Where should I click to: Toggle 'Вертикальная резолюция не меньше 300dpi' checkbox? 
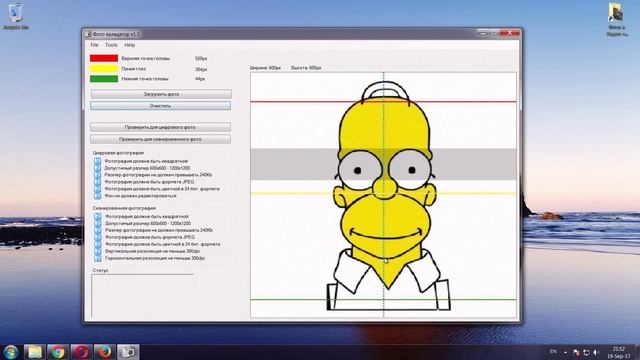click(x=98, y=251)
